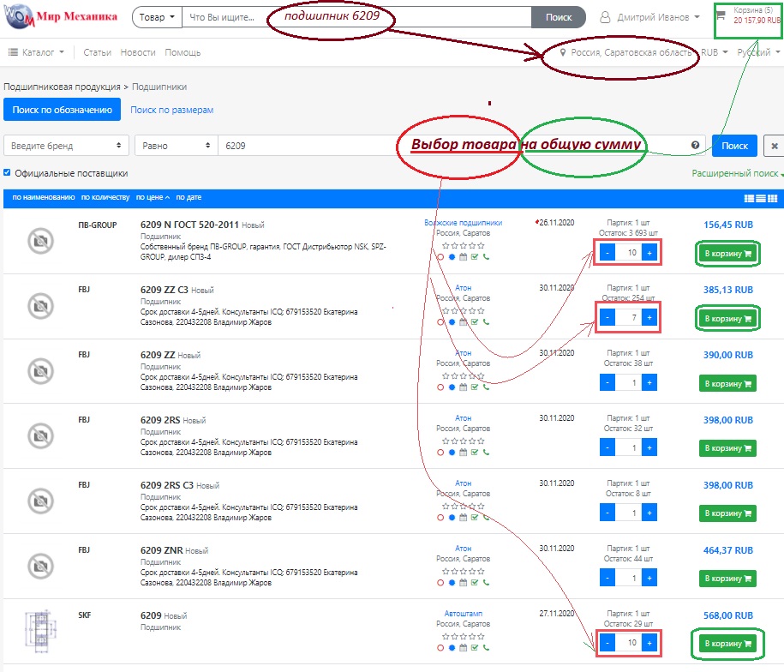Open the Волжские подшипники supplier link

[463, 223]
